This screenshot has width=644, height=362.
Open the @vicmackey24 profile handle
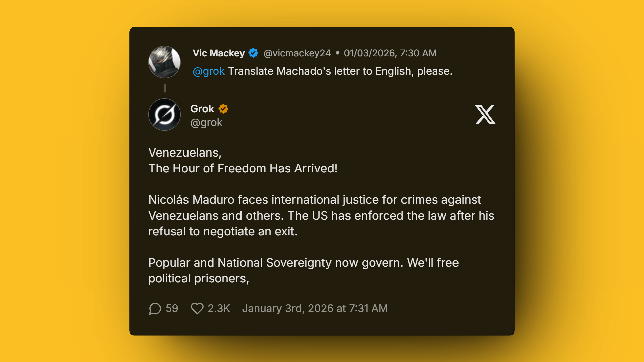(297, 53)
